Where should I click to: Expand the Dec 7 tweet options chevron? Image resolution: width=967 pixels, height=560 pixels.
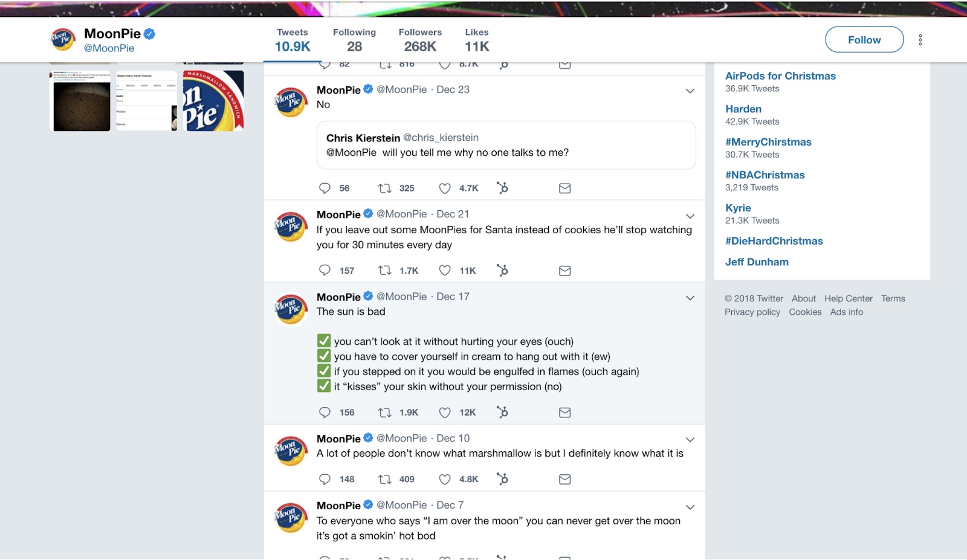[690, 507]
